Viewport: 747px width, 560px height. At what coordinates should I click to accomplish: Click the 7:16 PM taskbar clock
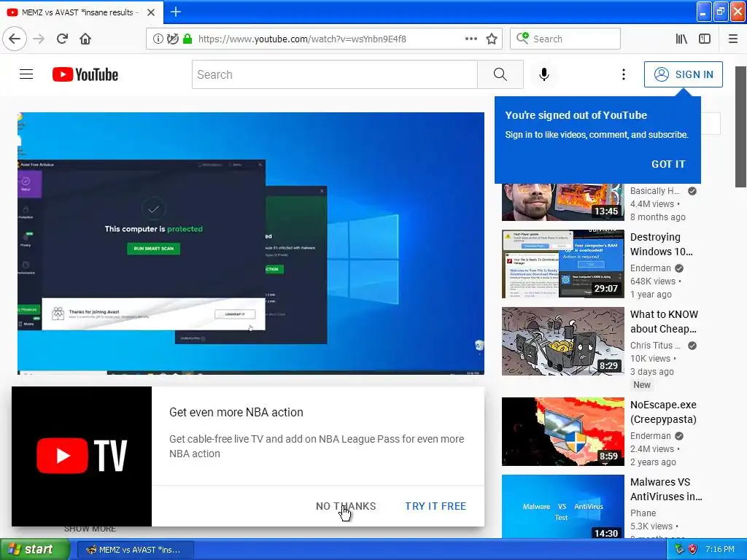720,550
